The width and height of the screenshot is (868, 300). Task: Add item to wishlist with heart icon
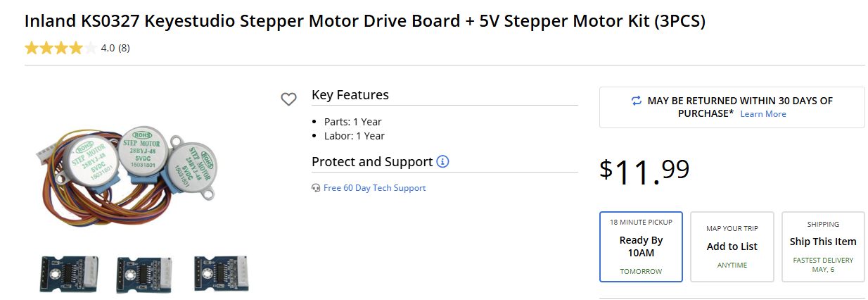click(x=288, y=99)
